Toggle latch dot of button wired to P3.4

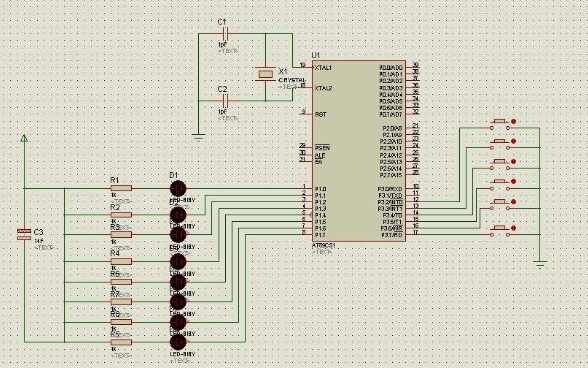[513, 161]
